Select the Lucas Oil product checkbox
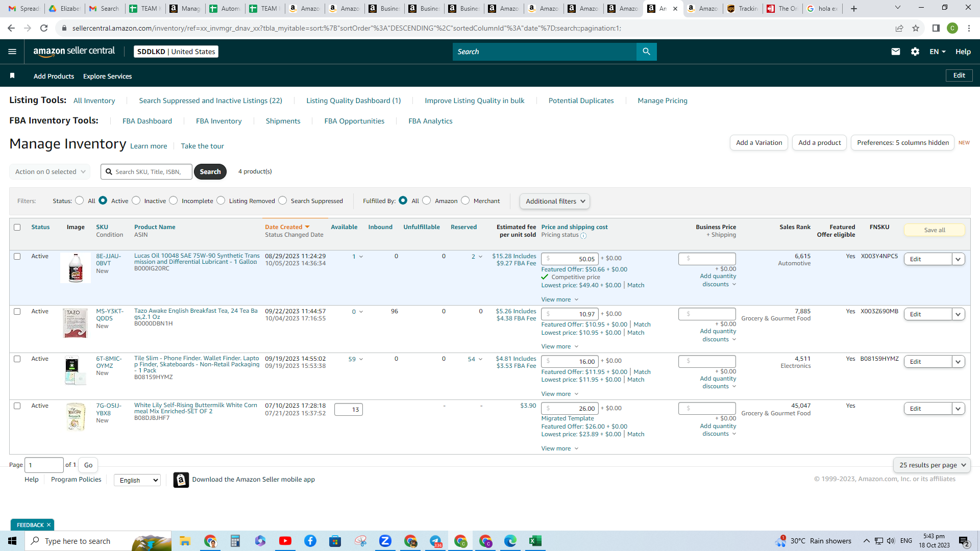 click(x=17, y=256)
